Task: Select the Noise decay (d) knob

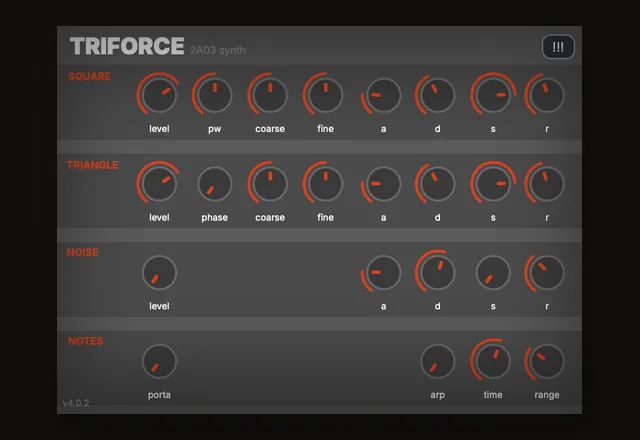Action: 437,273
